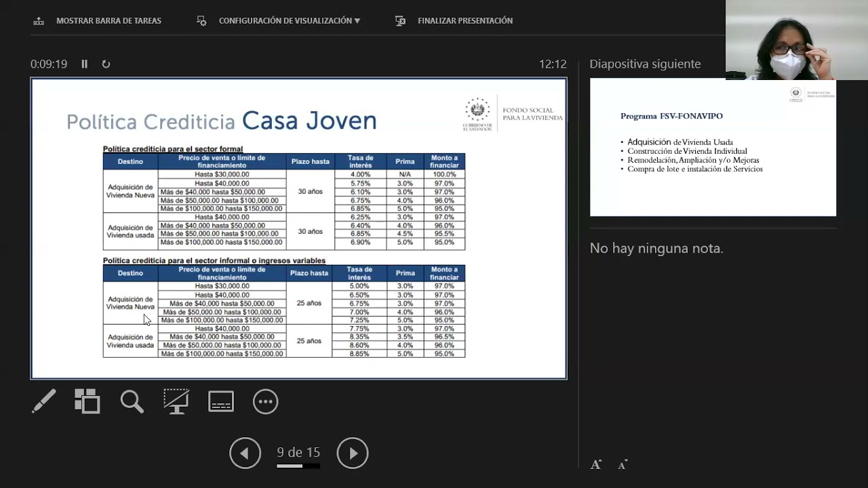Click elapsed time 0:09:19
868x488 pixels.
coord(49,64)
